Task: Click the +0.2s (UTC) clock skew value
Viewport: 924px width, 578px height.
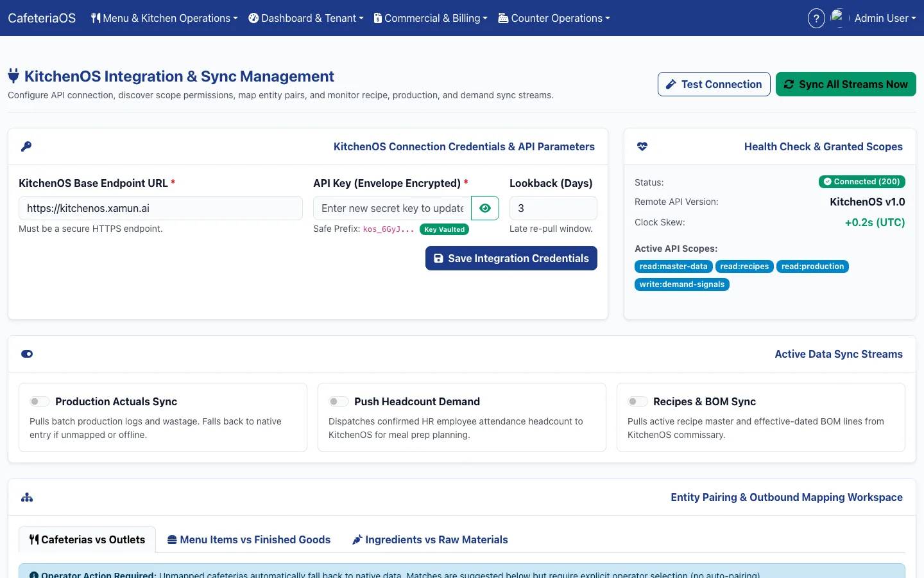Action: point(875,222)
